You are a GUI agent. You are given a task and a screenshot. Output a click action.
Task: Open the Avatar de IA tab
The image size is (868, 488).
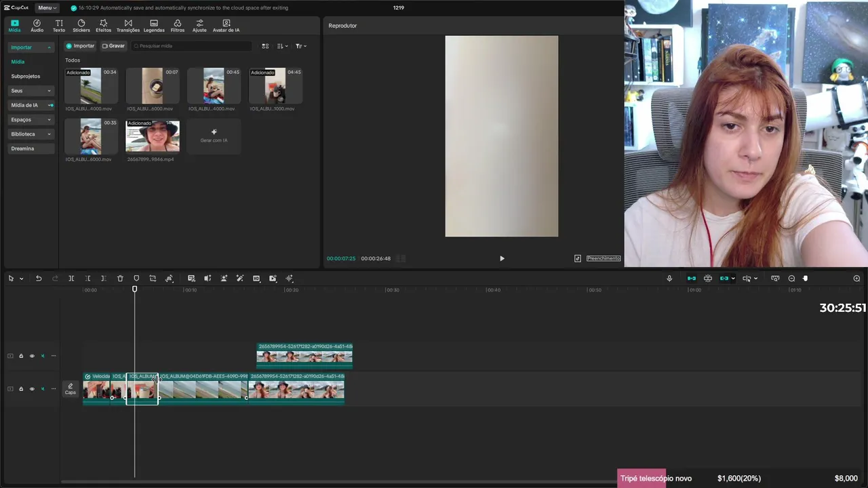coord(226,26)
